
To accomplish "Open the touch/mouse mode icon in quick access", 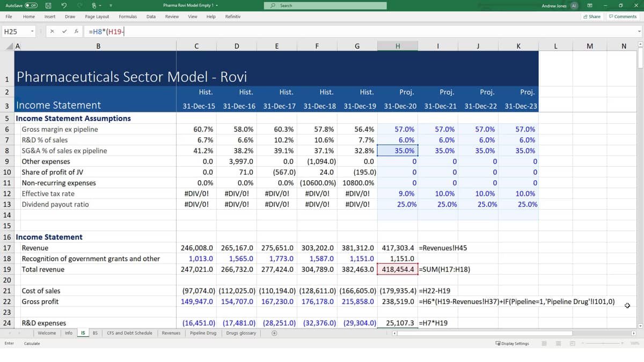I will pos(96,5).
